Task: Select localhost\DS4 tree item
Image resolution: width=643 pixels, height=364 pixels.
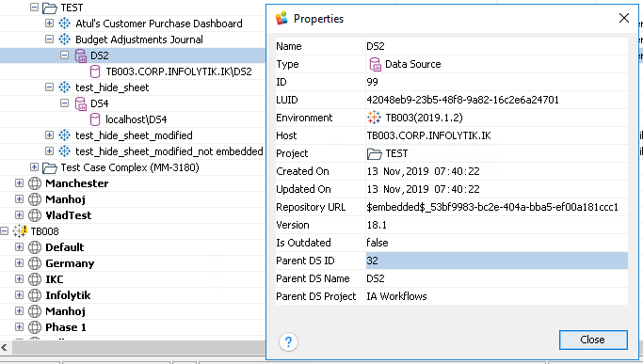Action: (x=137, y=119)
